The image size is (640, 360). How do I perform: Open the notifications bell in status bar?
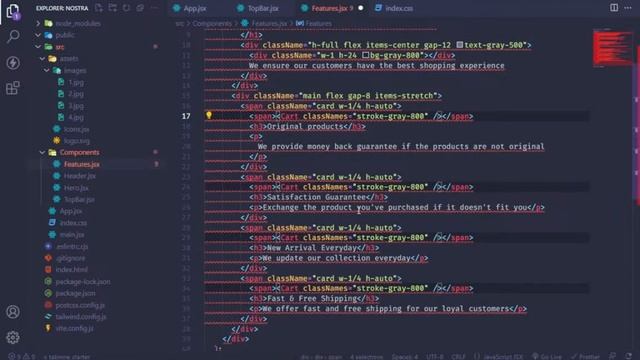[x=629, y=356]
